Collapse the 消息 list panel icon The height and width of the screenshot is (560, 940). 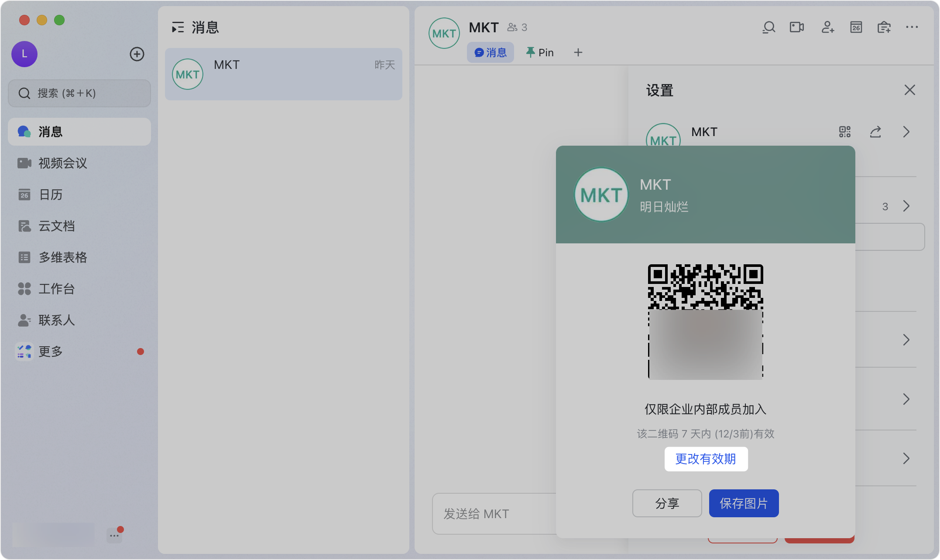tap(178, 27)
